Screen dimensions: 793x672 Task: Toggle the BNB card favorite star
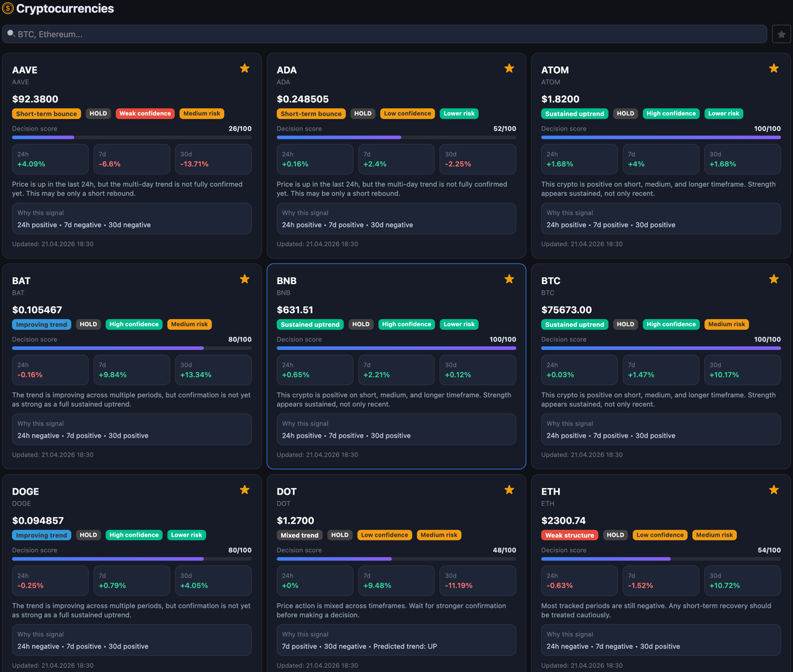tap(509, 279)
